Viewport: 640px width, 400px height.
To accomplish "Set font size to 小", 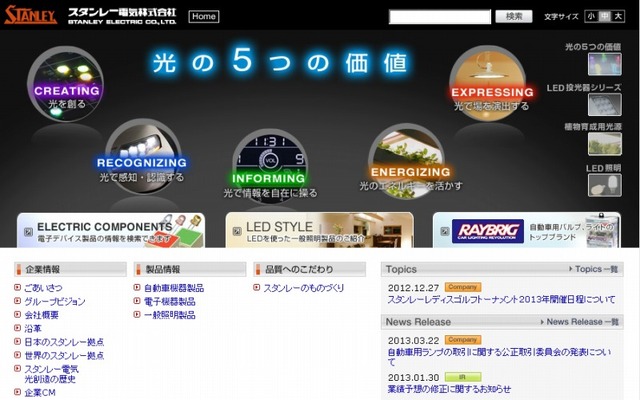I will pyautogui.click(x=591, y=16).
